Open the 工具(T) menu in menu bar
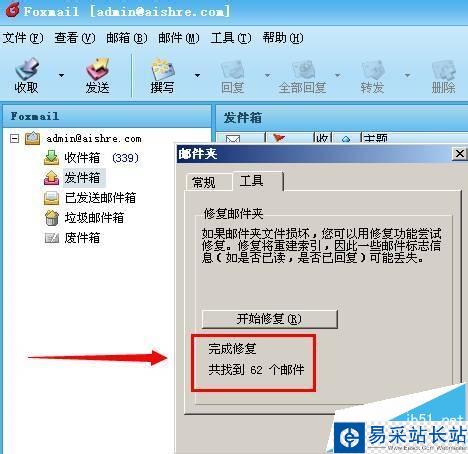Screen dimensions: 468x454 click(231, 38)
